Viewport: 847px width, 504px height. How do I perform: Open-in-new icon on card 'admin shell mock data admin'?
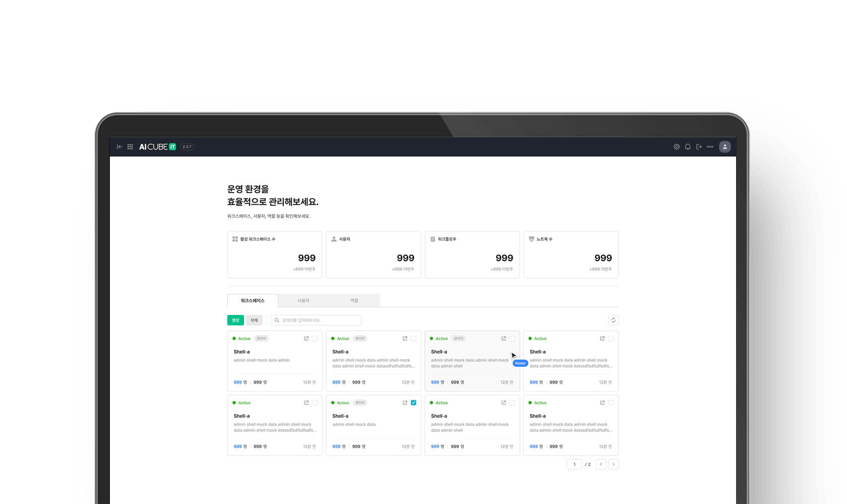coord(306,339)
